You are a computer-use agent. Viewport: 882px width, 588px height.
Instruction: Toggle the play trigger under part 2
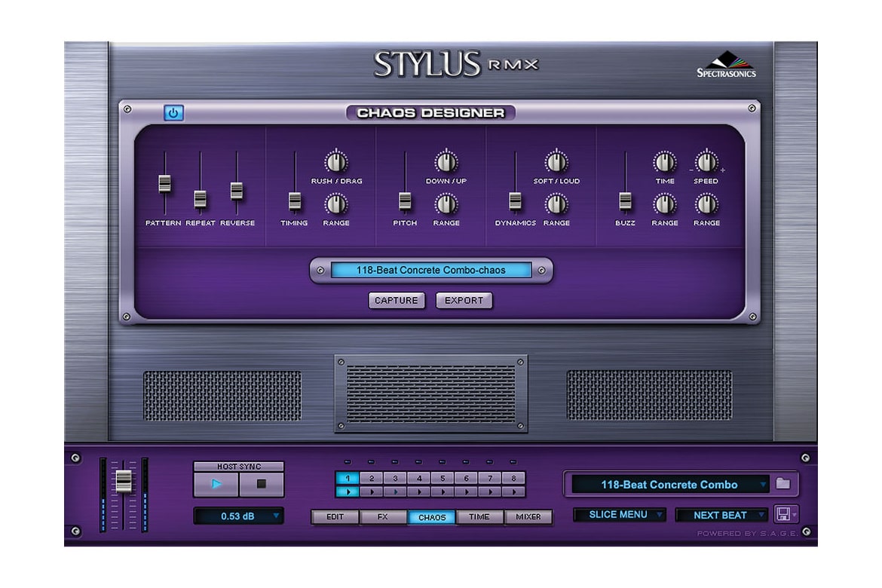371,492
